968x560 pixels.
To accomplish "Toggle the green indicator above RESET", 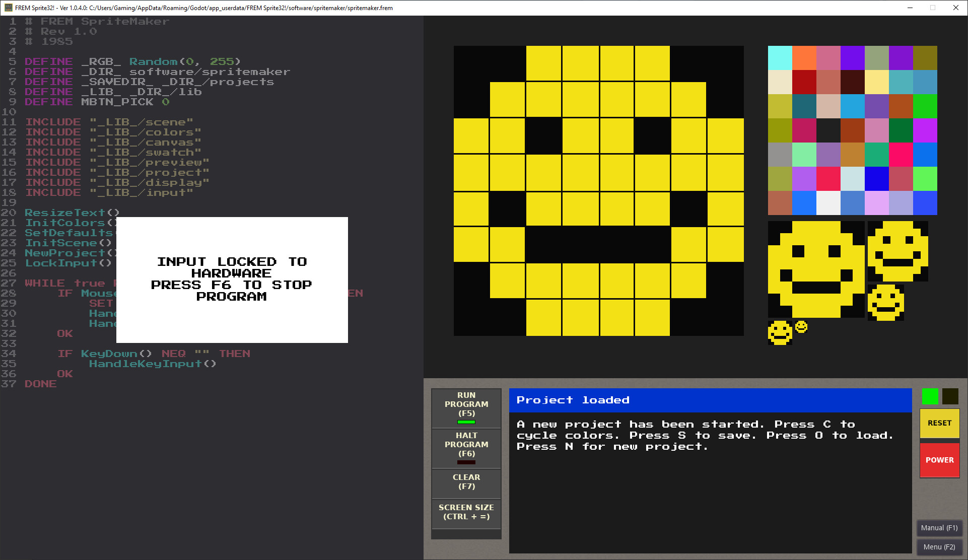I will point(929,396).
